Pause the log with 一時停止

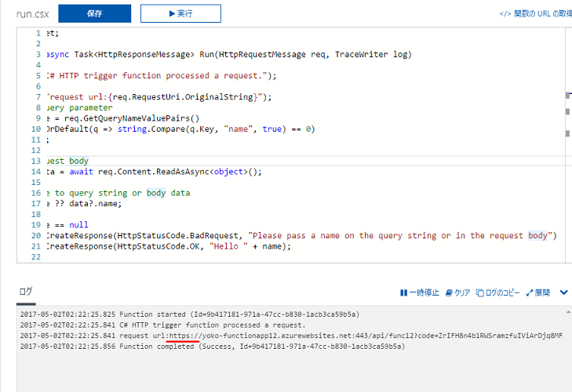[x=420, y=292]
